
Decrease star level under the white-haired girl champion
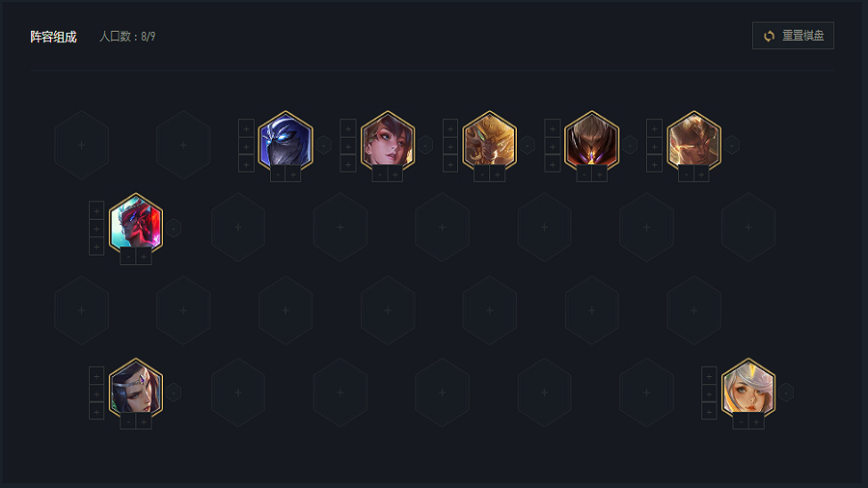coord(741,421)
